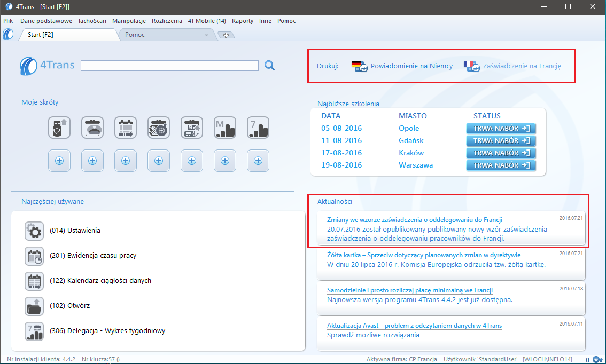Image resolution: width=606 pixels, height=364 pixels.
Task: Switch to the Pomoc tab
Action: click(160, 35)
